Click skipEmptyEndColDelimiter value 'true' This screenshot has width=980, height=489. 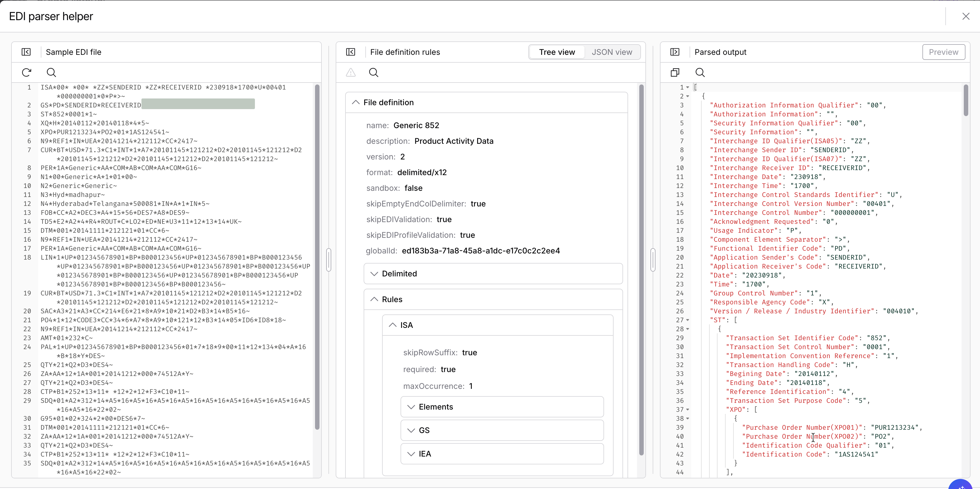click(478, 204)
